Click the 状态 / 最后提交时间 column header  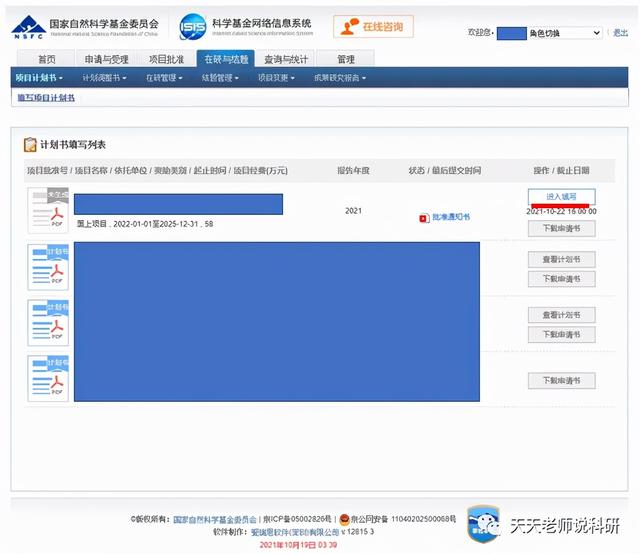click(445, 171)
